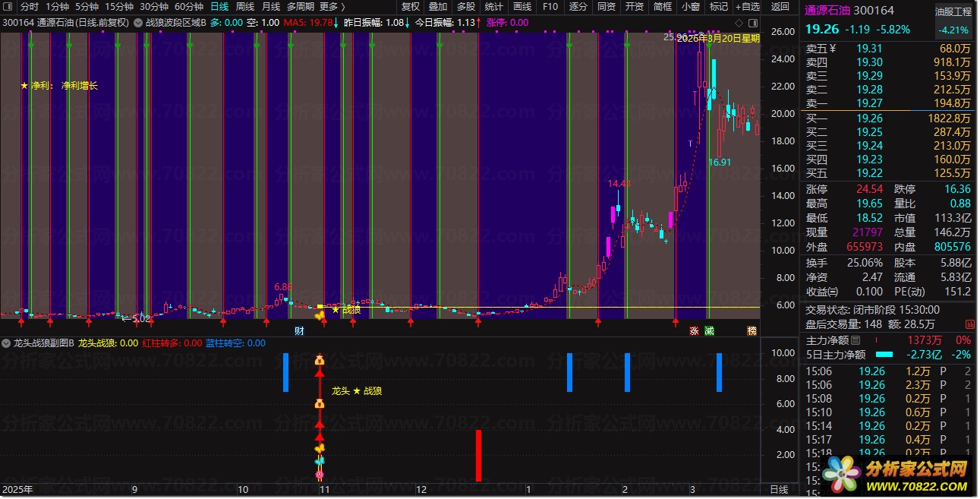This screenshot has height=499, width=980.
Task: Click the 同资 toolbar button
Action: coord(607,7)
